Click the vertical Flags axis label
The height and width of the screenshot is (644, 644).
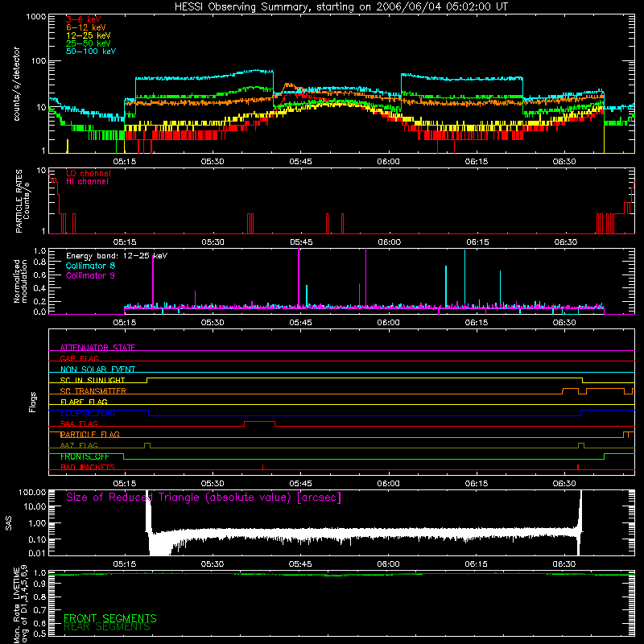33,402
